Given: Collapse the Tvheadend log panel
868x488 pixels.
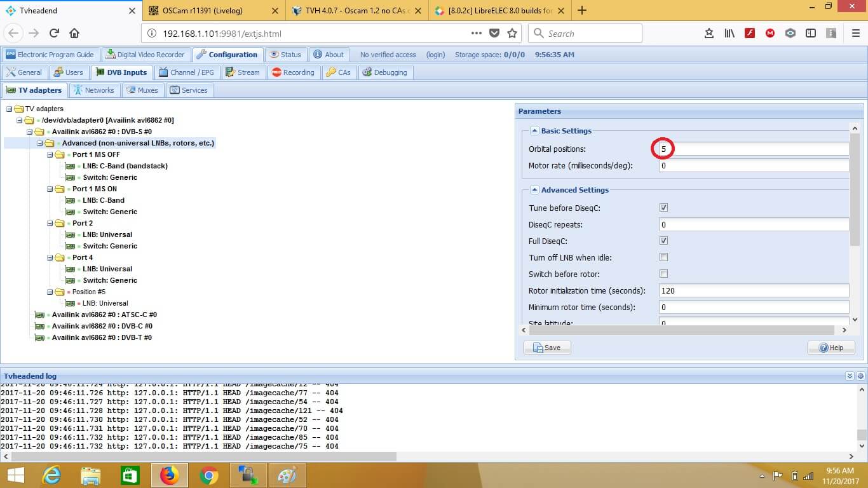Looking at the screenshot, I should click(x=850, y=376).
